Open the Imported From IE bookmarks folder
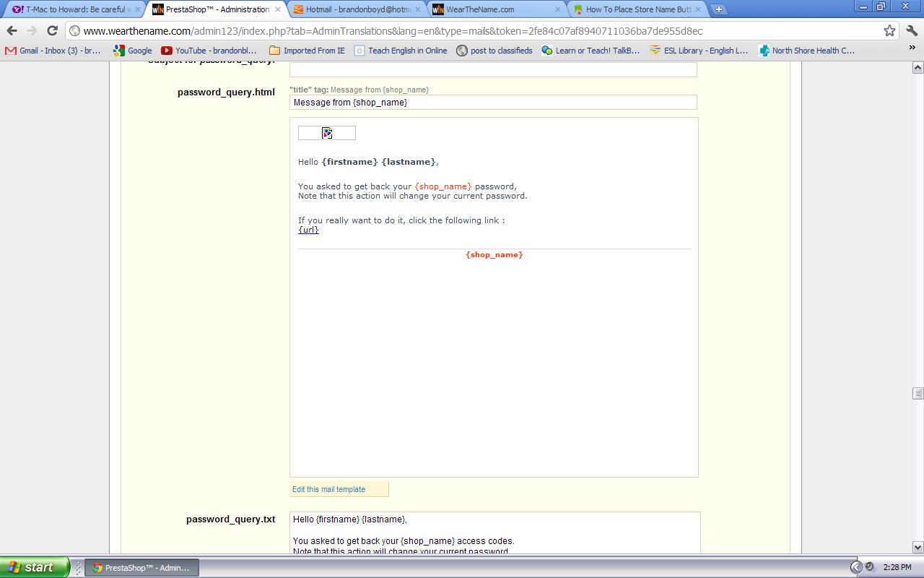 pos(307,51)
